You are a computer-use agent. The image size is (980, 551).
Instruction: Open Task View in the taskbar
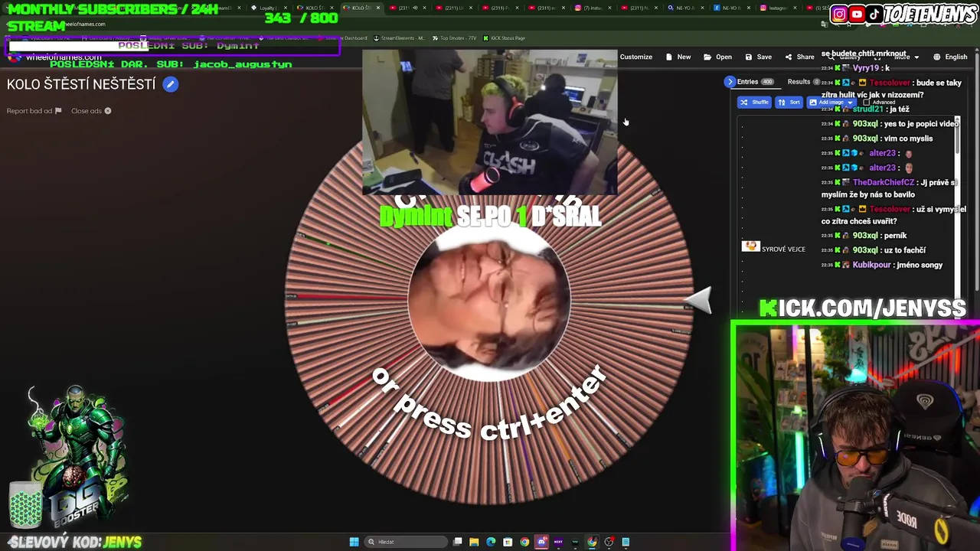(x=457, y=542)
